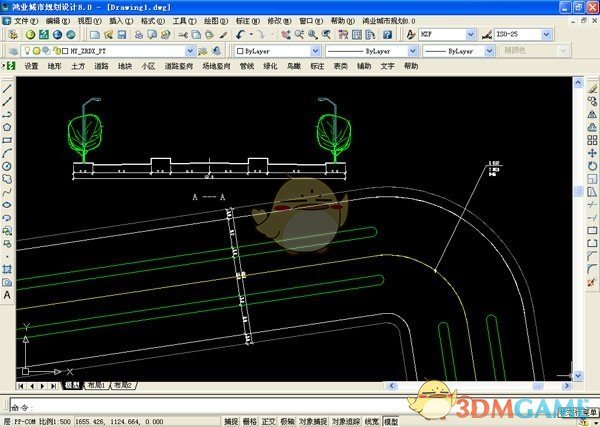Toggle 栅格 grid display in status bar

pyautogui.click(x=250, y=422)
